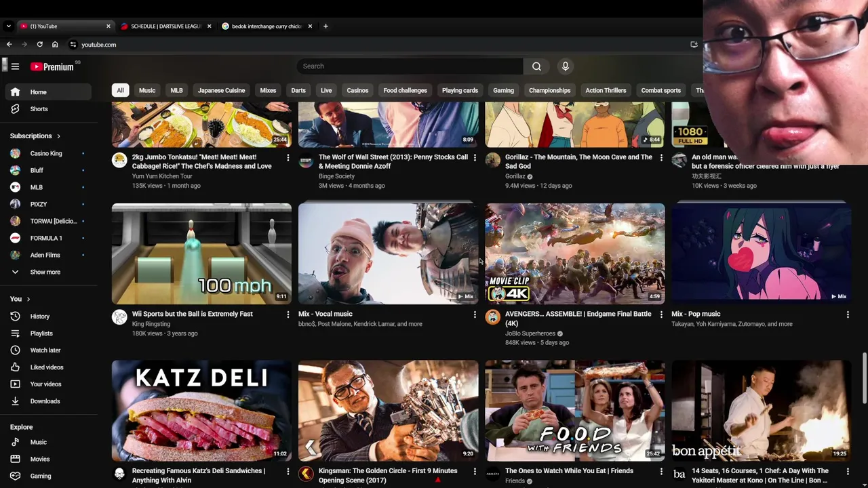This screenshot has height=488, width=868.
Task: Open PIXZY subscription channel
Action: [47, 204]
